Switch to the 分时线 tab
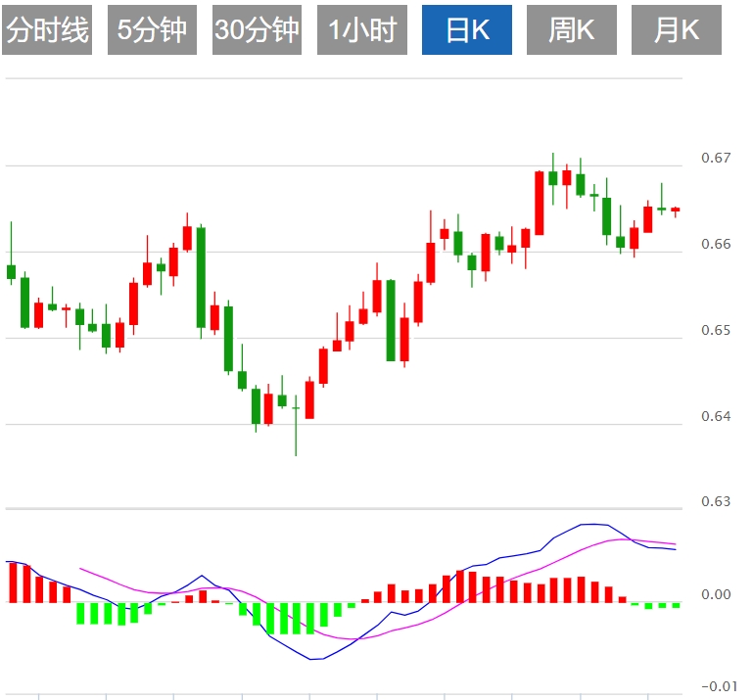 coord(47,30)
